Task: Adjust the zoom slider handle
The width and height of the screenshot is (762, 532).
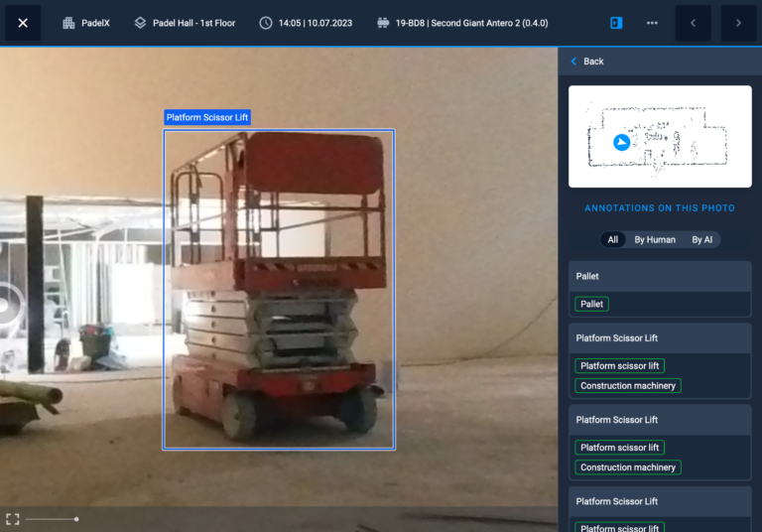Action: [x=76, y=519]
